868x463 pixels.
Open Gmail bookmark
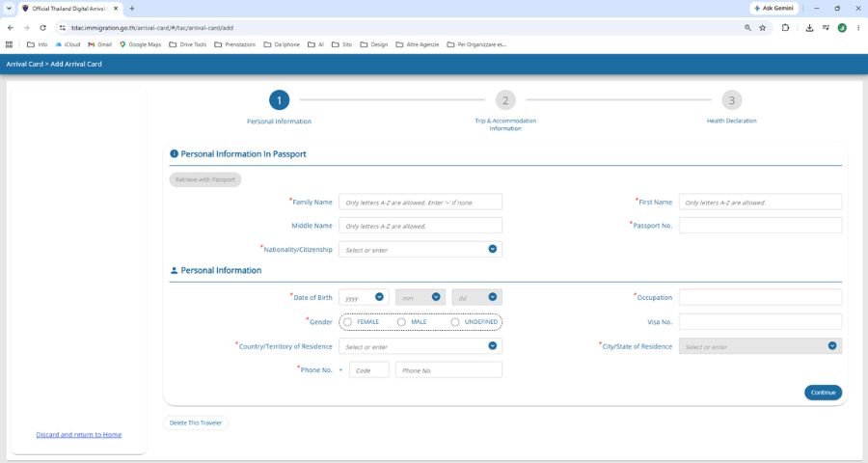coord(99,44)
